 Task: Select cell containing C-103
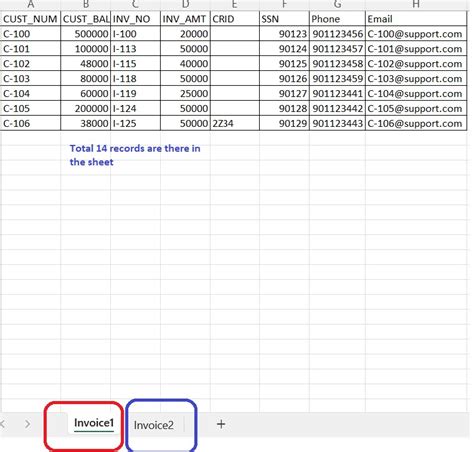(31, 79)
